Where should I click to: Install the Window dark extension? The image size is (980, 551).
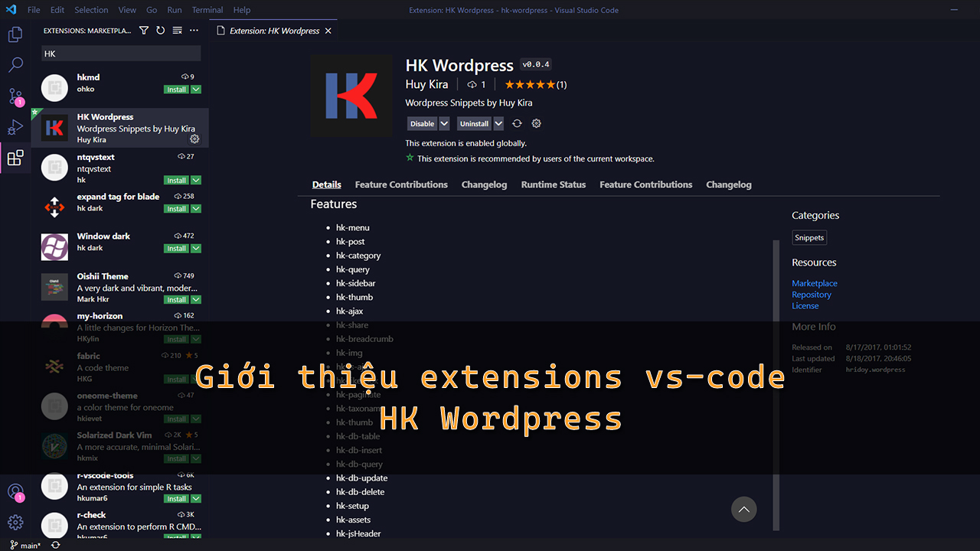pyautogui.click(x=177, y=249)
